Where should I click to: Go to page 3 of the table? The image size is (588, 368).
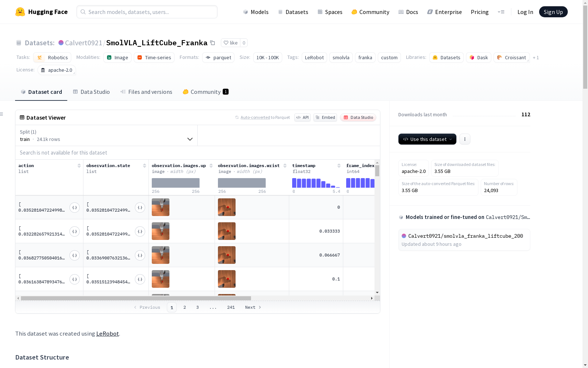click(x=197, y=307)
